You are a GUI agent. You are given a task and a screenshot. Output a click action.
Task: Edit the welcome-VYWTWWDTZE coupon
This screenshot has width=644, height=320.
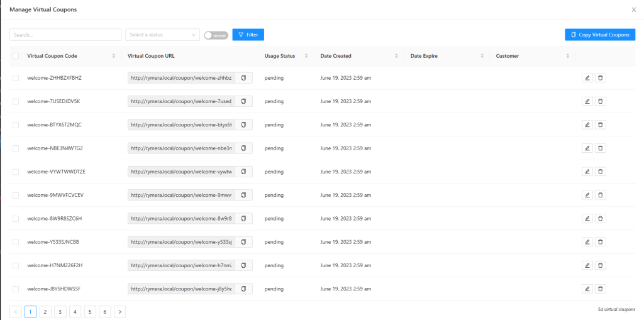[x=587, y=172]
